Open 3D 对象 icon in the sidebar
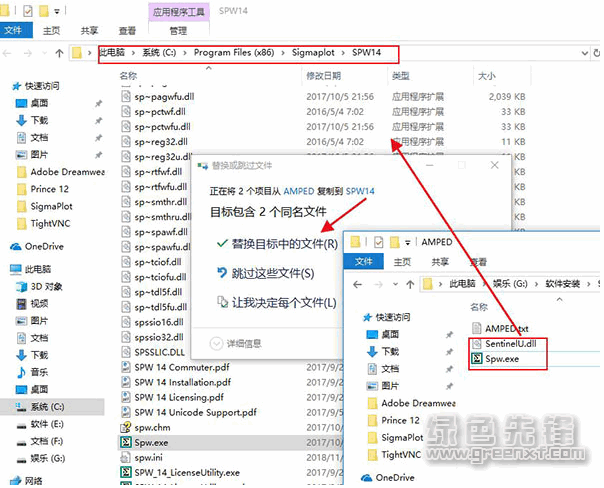This screenshot has width=604, height=488. [21, 287]
